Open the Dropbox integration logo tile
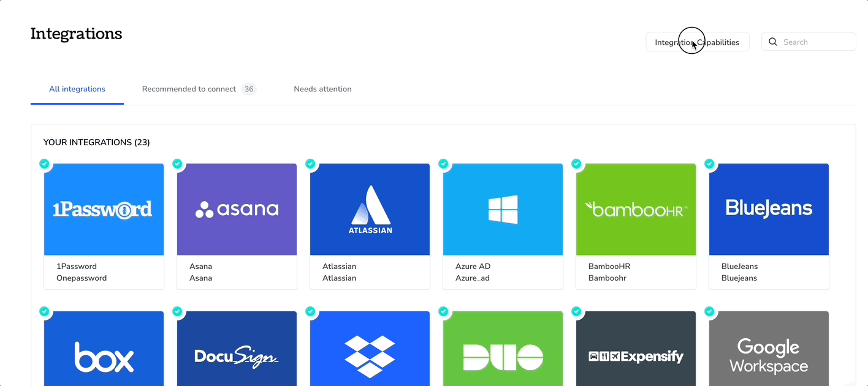This screenshot has width=868, height=386. 370,349
